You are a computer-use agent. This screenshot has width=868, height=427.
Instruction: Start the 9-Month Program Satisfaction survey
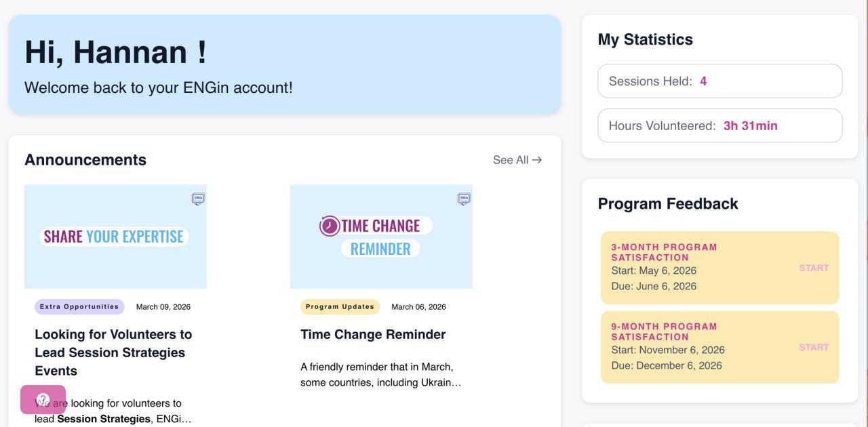[x=814, y=347]
